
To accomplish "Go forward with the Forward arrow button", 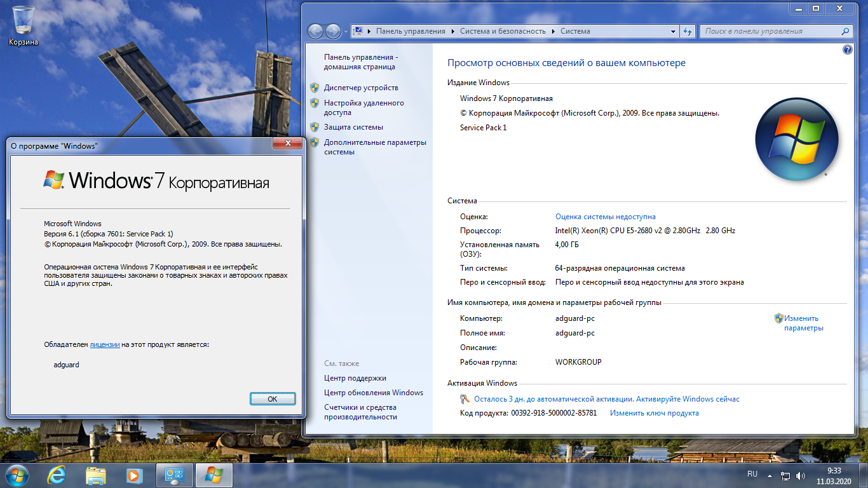I will 333,30.
